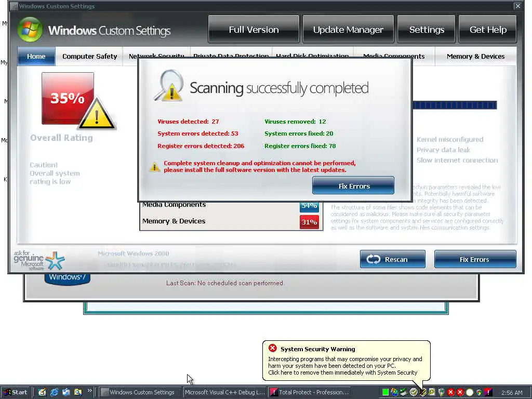Click the red X icon in security warning balloon

272,348
